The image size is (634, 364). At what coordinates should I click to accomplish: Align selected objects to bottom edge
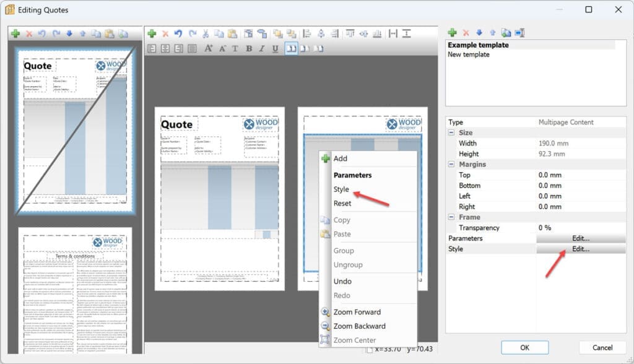click(x=377, y=33)
